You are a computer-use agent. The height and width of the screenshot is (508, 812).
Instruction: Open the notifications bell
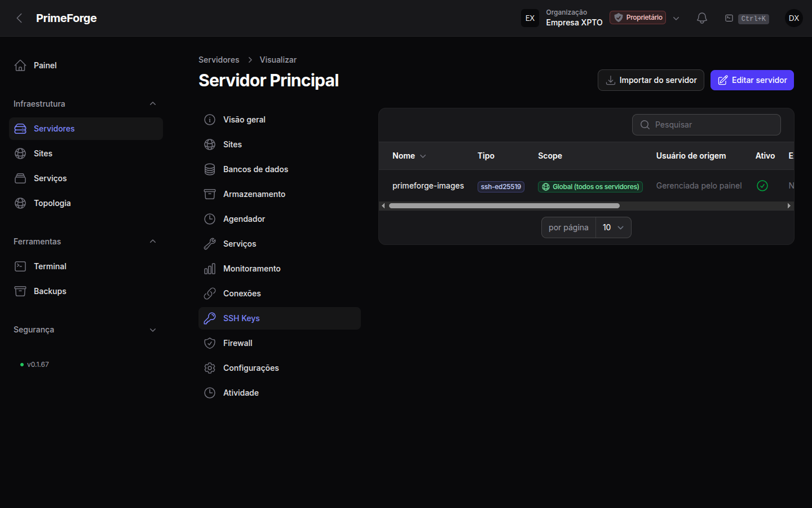point(702,18)
